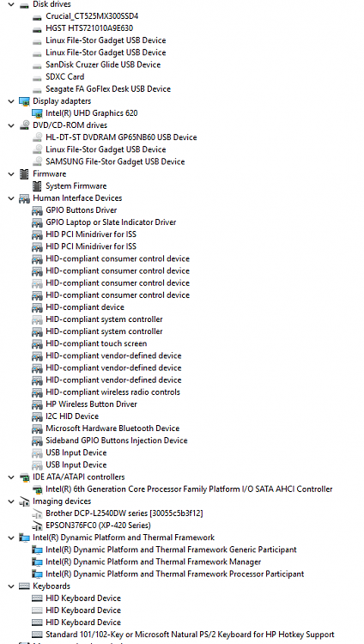Collapse the Keyboards category
Screen dimensions: 364x644
click(11, 586)
